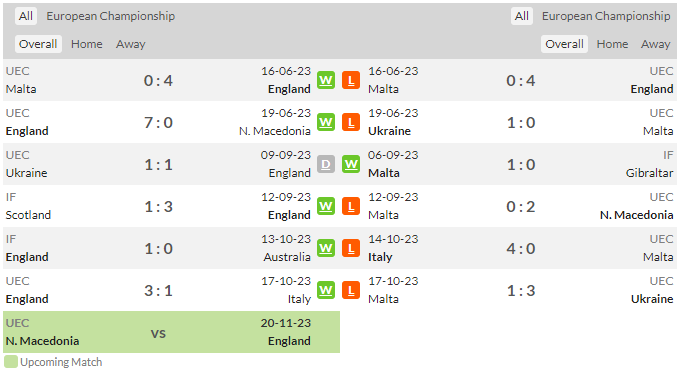Switch right panel to Home tab
Screen dimensions: 680x378
click(612, 44)
